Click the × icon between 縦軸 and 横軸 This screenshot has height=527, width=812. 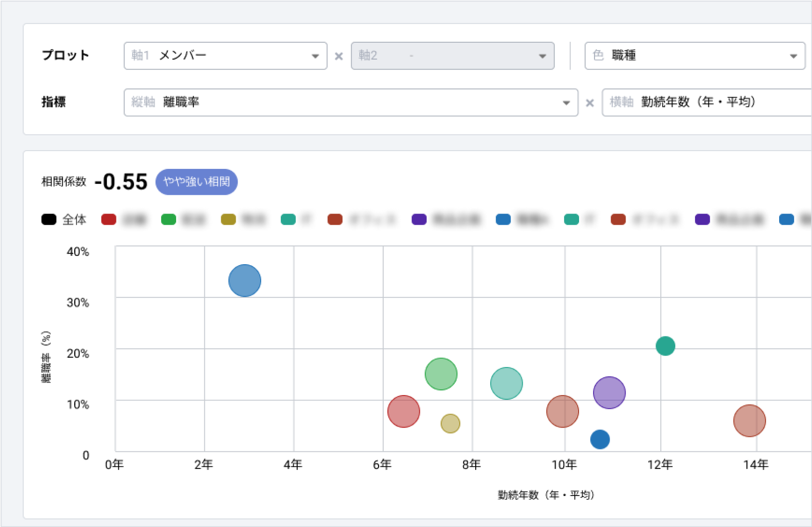click(x=590, y=103)
